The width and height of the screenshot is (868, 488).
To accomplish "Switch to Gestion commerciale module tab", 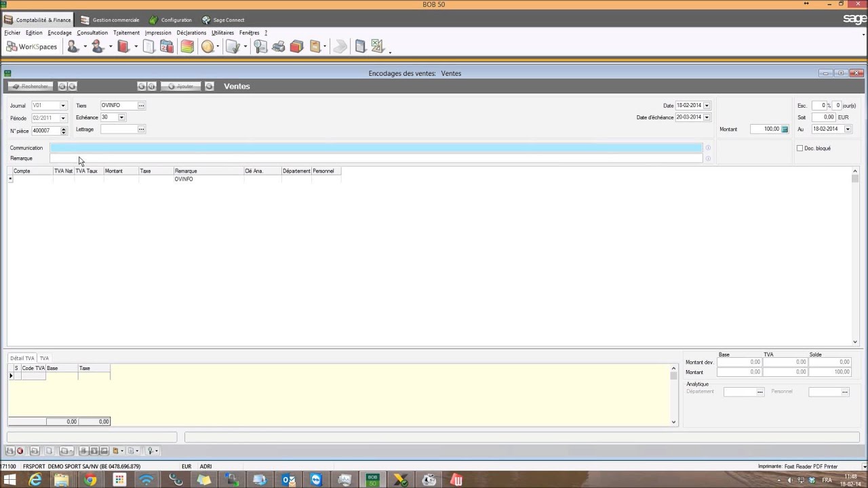I will click(109, 20).
